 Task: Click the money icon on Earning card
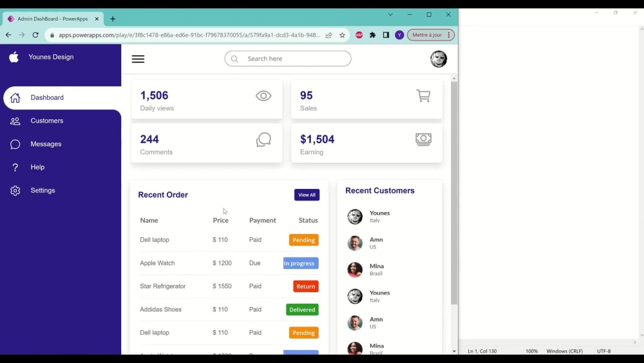(x=424, y=139)
